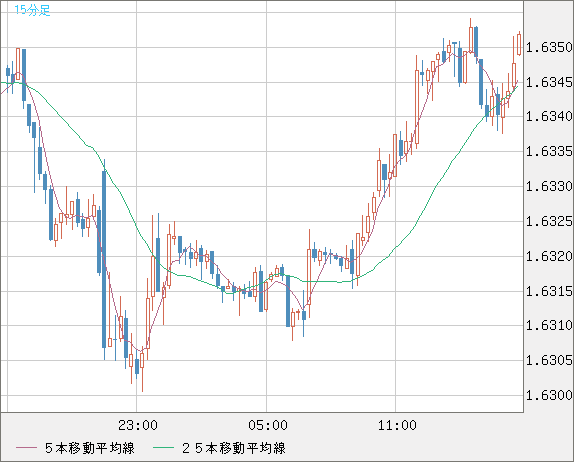Click the 1.6330 price axis label
574x462 pixels.
pyautogui.click(x=549, y=186)
